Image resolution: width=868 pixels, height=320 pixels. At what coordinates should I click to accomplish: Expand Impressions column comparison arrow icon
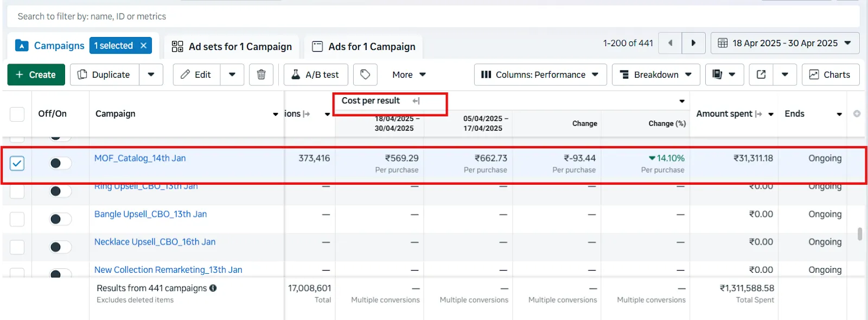(x=307, y=114)
